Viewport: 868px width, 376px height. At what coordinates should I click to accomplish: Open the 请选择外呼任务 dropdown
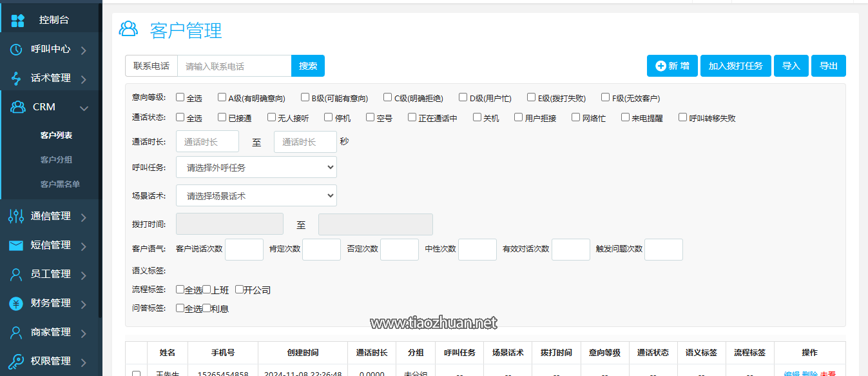tap(256, 167)
